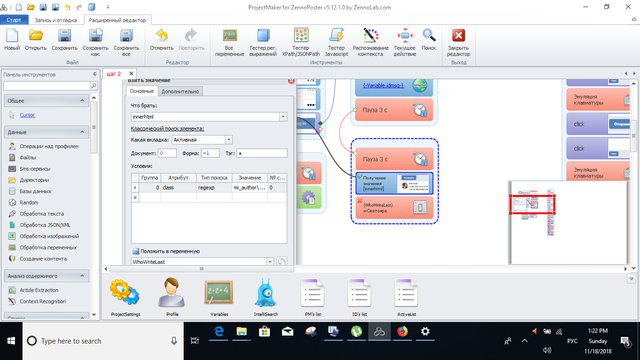Select Sms-сервисы in the toolbox

35,169
